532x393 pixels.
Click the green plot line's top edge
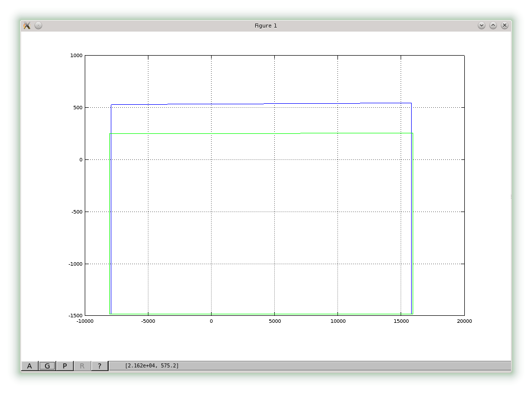[x=261, y=134]
